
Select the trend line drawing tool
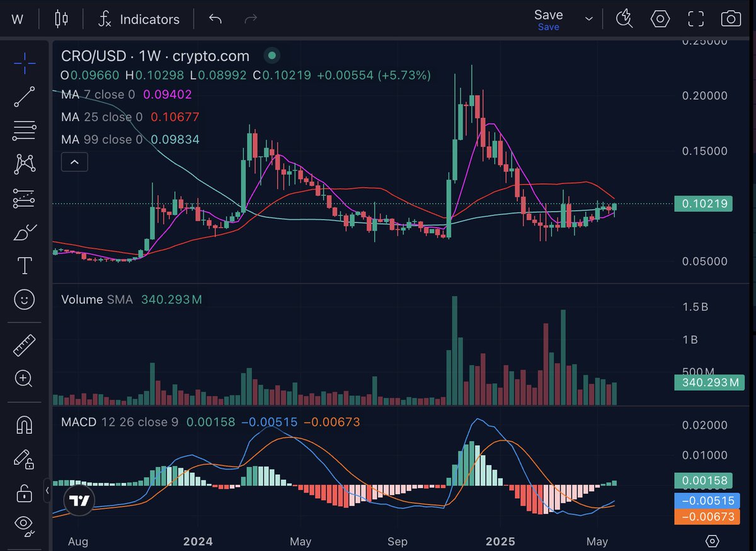tap(24, 96)
